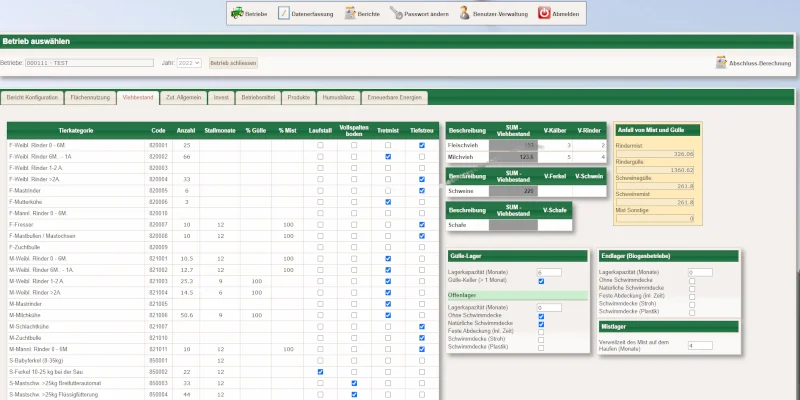Check Ohne Schwimmdecke in Endlager section
This screenshot has height=400, width=800.
(691, 280)
